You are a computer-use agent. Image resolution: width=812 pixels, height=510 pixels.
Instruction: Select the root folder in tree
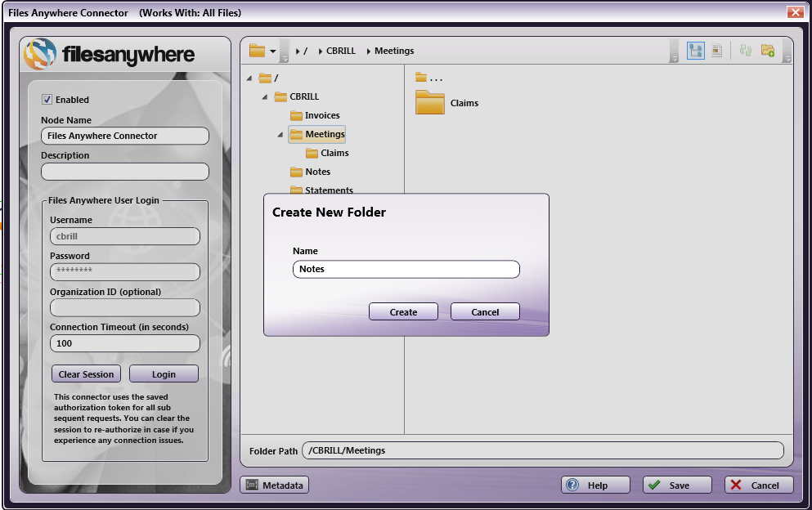pyautogui.click(x=268, y=78)
